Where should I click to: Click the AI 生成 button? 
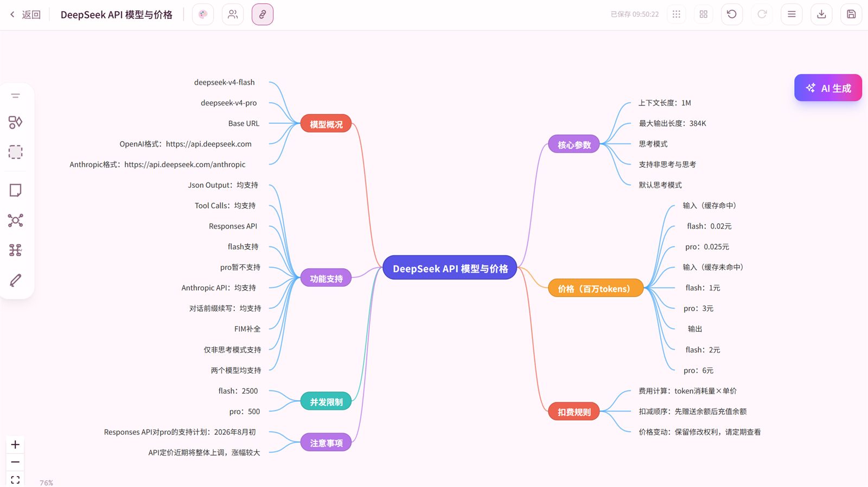pos(828,88)
